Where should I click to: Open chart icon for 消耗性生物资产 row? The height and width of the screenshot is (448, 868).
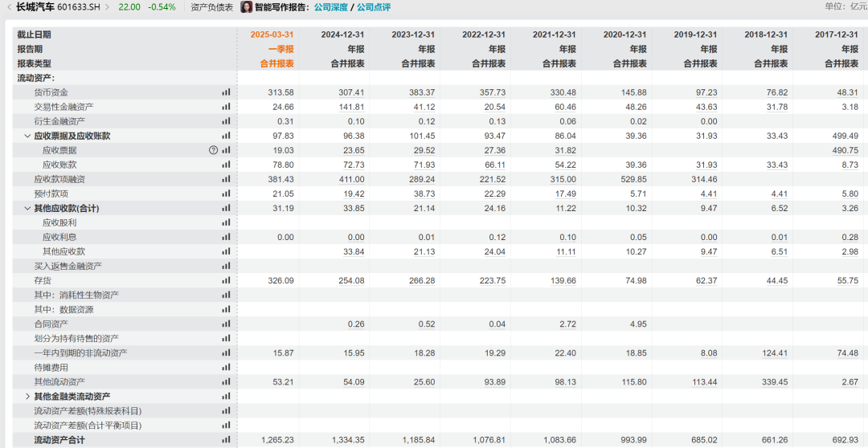tap(226, 295)
